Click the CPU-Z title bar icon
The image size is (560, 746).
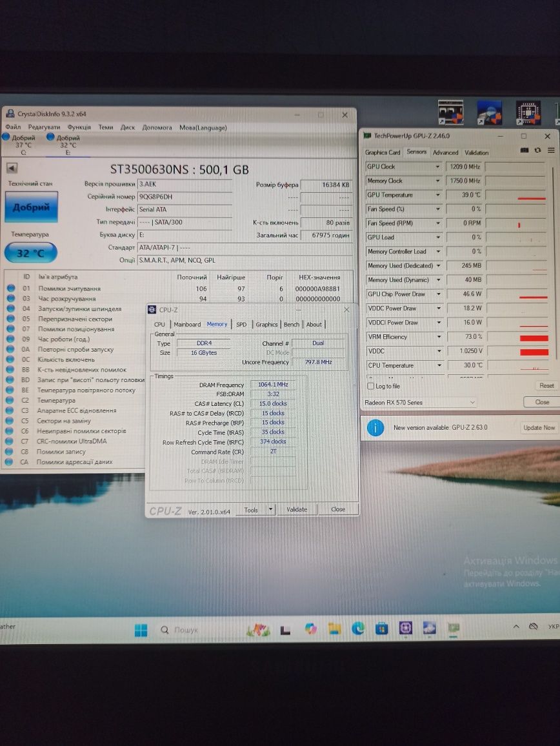[x=152, y=310]
